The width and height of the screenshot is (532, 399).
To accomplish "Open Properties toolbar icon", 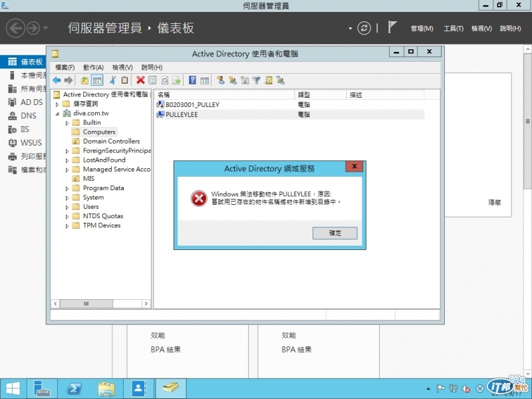I will (x=152, y=80).
